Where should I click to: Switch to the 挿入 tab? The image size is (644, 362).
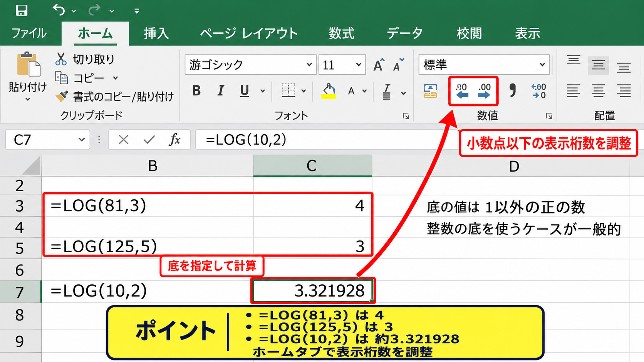(156, 33)
